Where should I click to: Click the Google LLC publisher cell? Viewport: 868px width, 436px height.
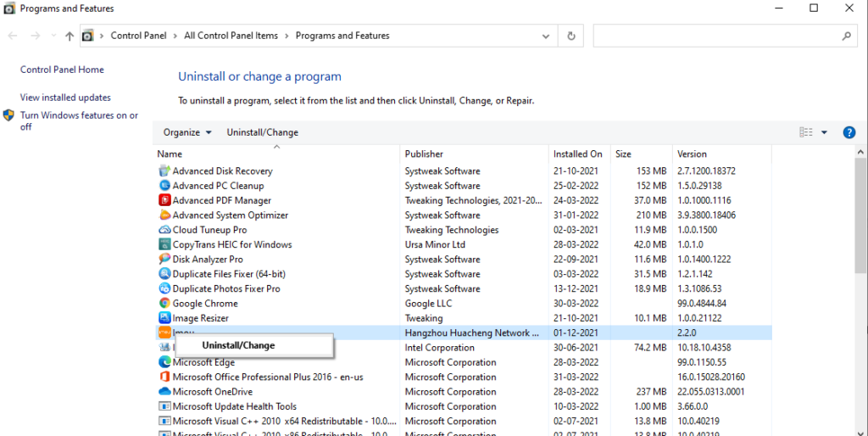[x=428, y=303]
